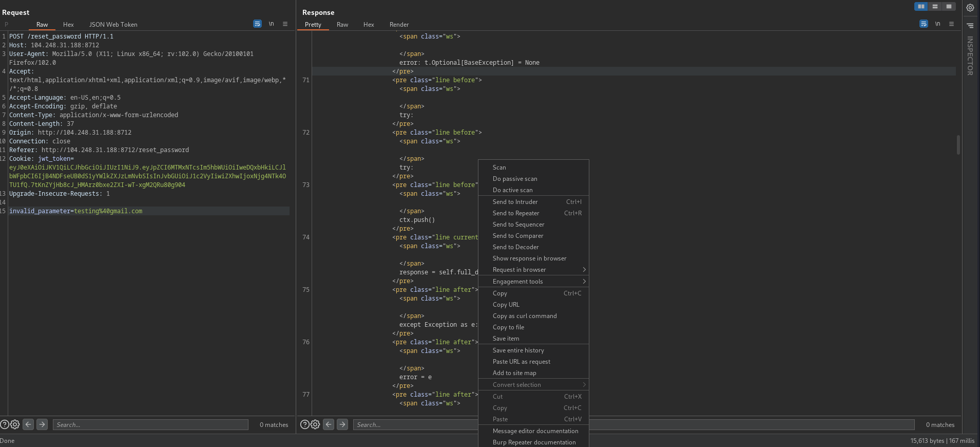980x447 pixels.
Task: Open settings gear at top right
Action: pos(970,8)
